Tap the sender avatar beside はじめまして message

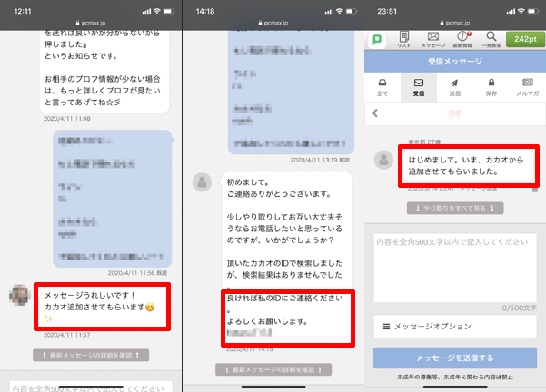tap(383, 160)
